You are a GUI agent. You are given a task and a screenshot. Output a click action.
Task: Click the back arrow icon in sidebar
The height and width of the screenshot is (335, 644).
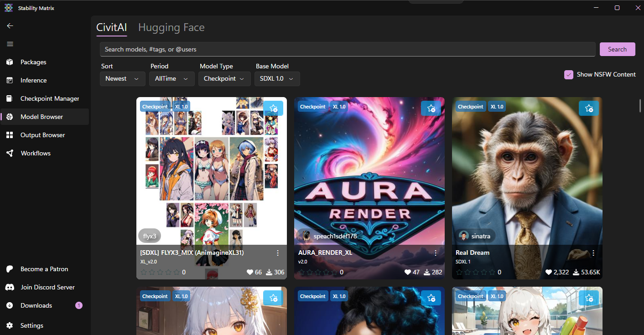click(x=10, y=26)
